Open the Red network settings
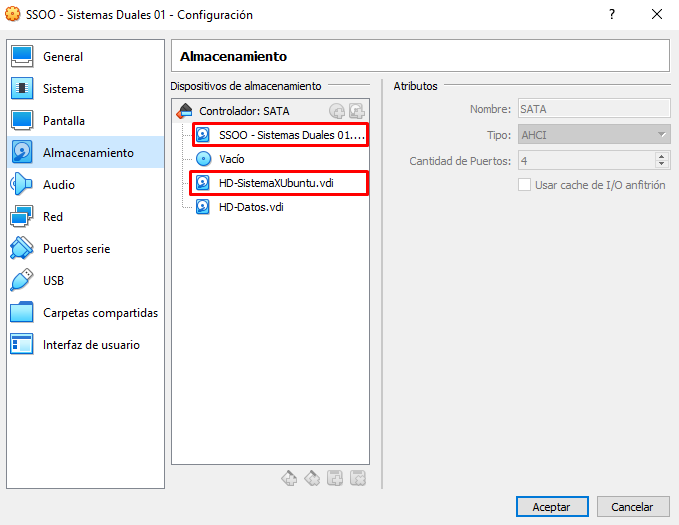 pyautogui.click(x=52, y=217)
